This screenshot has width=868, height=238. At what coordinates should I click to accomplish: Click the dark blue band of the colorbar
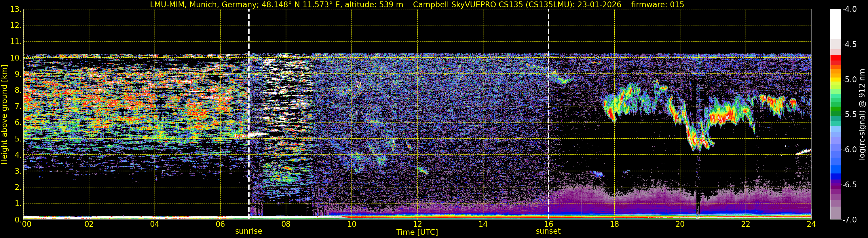coord(836,176)
